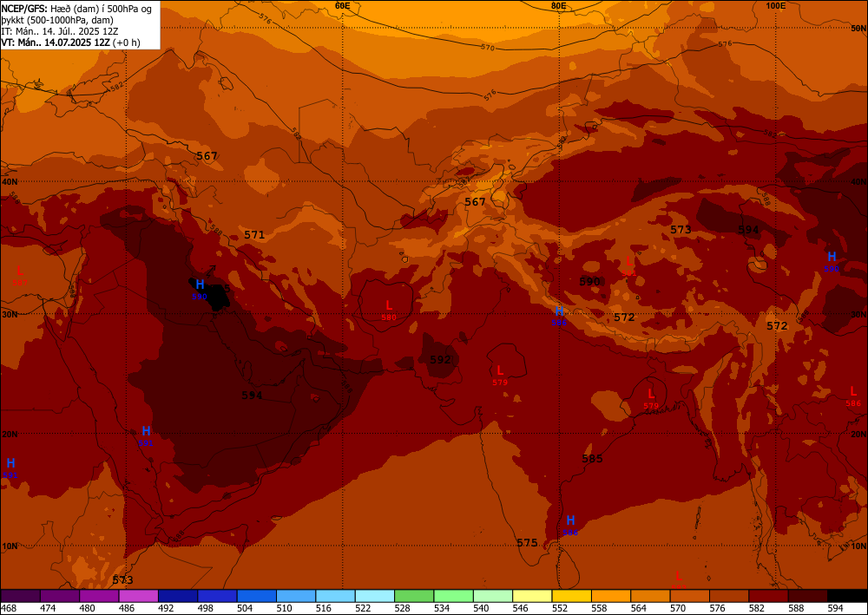Click the '50N' latitude label
Image resolution: width=868 pixels, height=615 pixels.
coord(858,29)
